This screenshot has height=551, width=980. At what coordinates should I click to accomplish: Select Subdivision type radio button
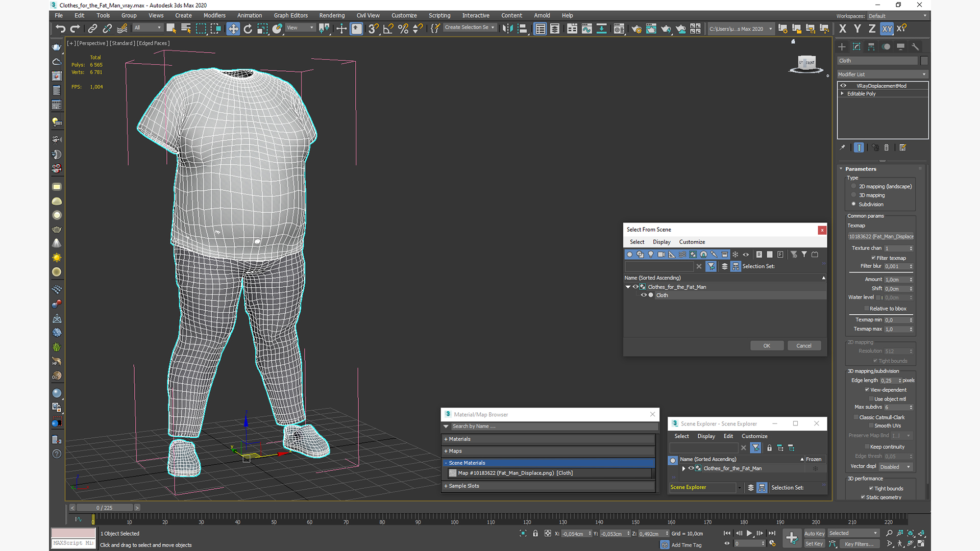coord(853,204)
